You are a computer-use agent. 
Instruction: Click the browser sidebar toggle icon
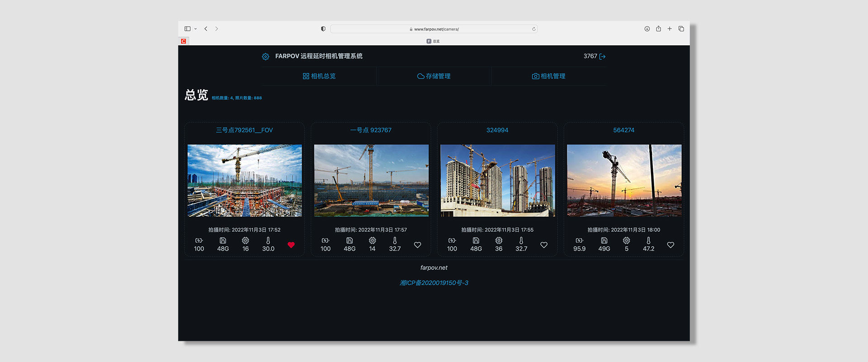tap(187, 29)
